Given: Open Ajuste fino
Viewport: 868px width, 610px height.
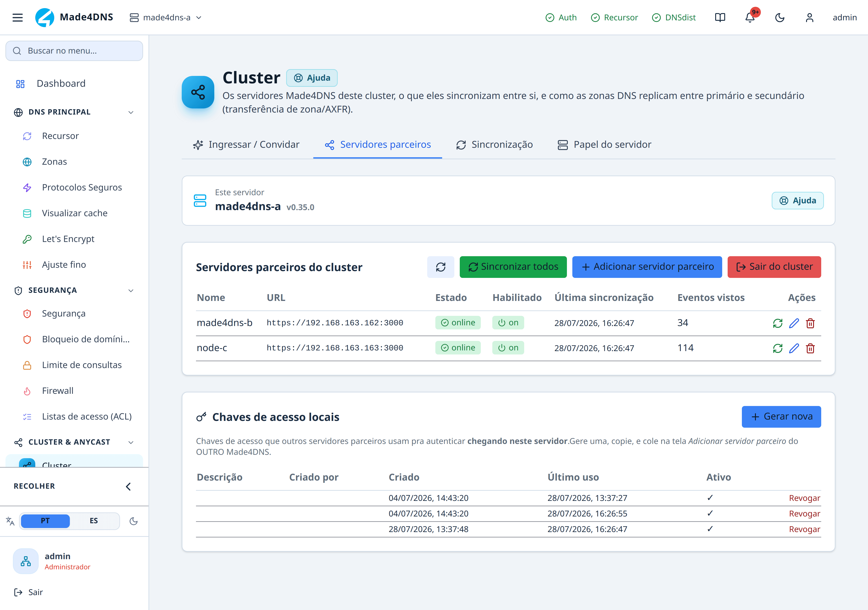Looking at the screenshot, I should click(x=74, y=265).
